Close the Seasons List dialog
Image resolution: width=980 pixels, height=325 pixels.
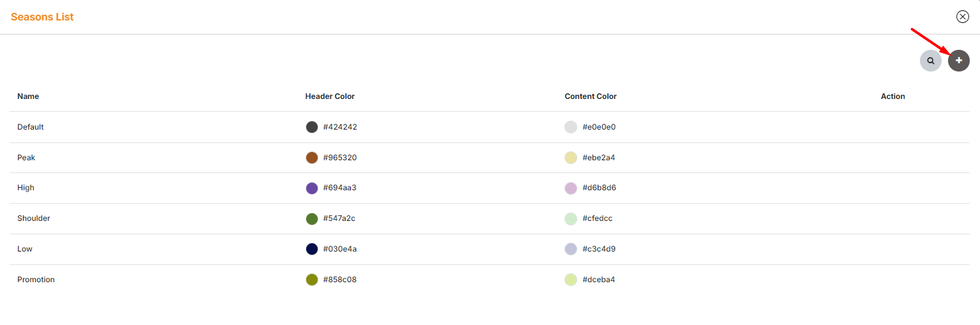(962, 17)
